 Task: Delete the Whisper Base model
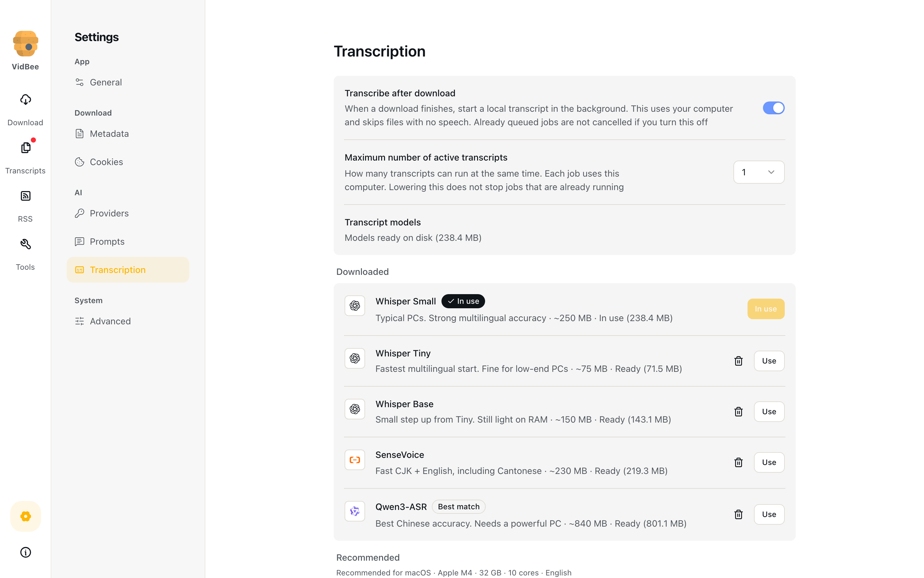click(x=739, y=412)
